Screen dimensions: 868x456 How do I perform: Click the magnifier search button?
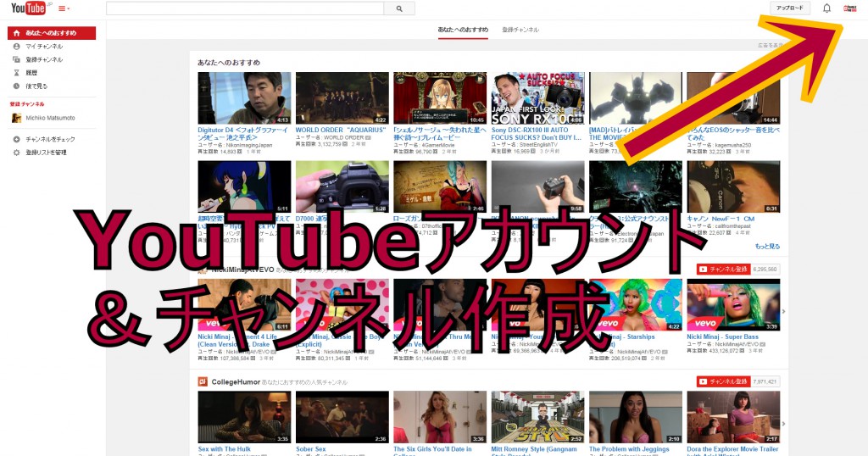click(x=398, y=8)
